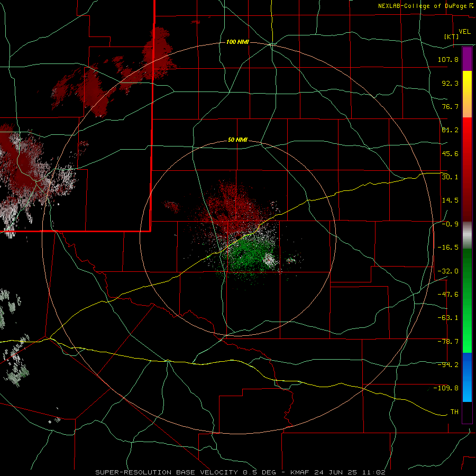Click the [KT] units label
This screenshot has width=476, height=476.
(x=452, y=36)
